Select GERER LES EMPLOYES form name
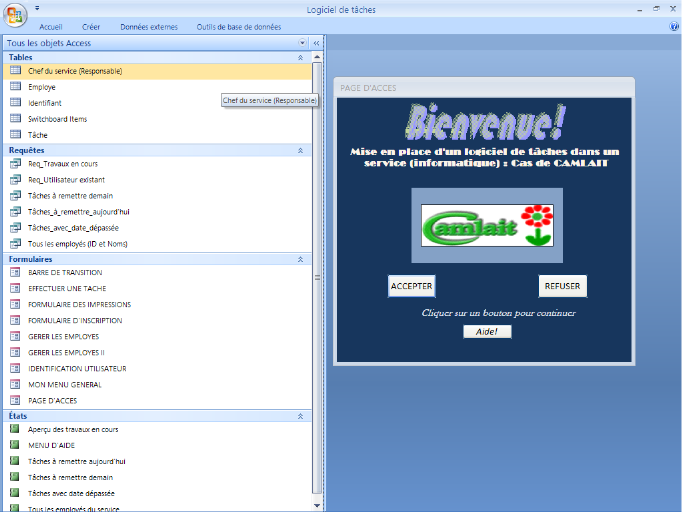Image resolution: width=682 pixels, height=512 pixels. (x=64, y=337)
